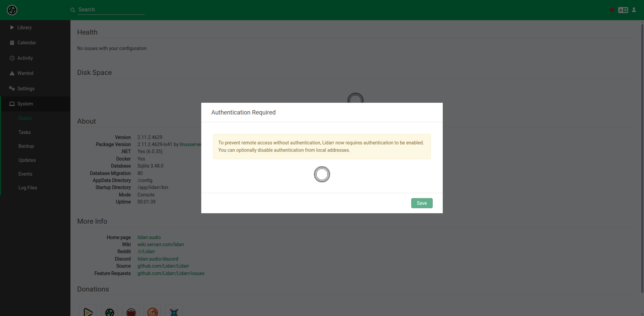Click the Radarr donation logo
Screen dimensions: 644x316
click(x=88, y=312)
